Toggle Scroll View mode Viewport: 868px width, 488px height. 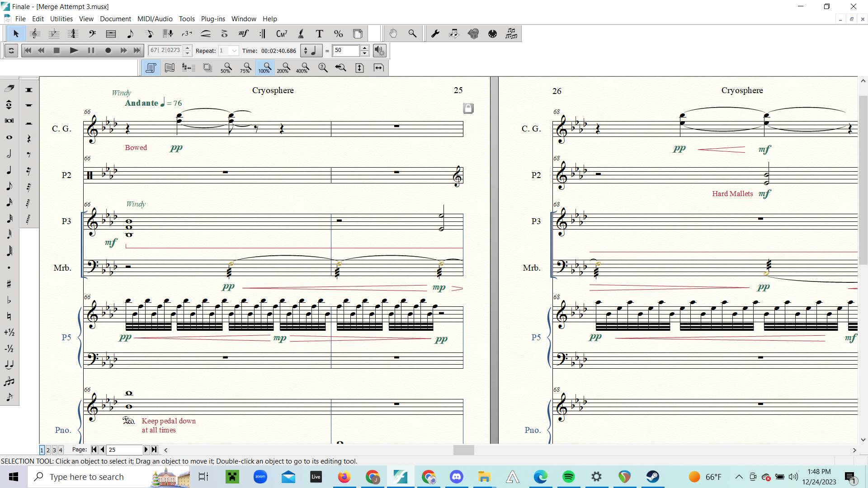pos(170,68)
